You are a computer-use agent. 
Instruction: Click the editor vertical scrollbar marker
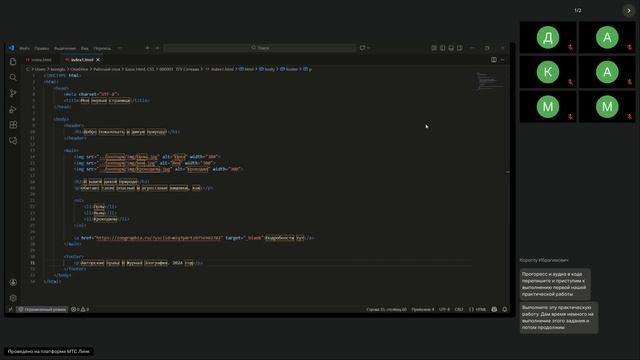point(508,172)
